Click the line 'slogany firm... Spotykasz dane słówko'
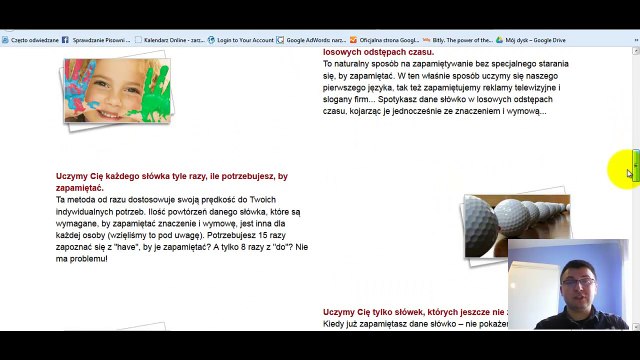This screenshot has height=360, width=640. coord(438,100)
